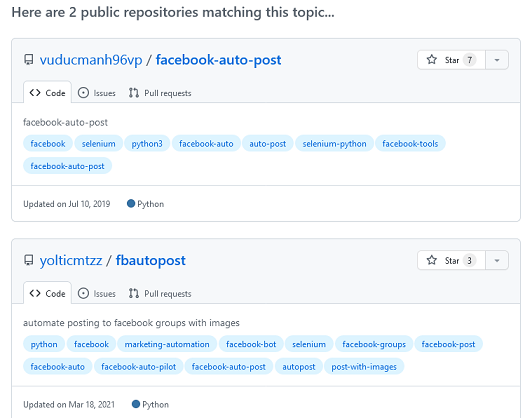Select the marketing-automation topic tag

click(x=167, y=344)
